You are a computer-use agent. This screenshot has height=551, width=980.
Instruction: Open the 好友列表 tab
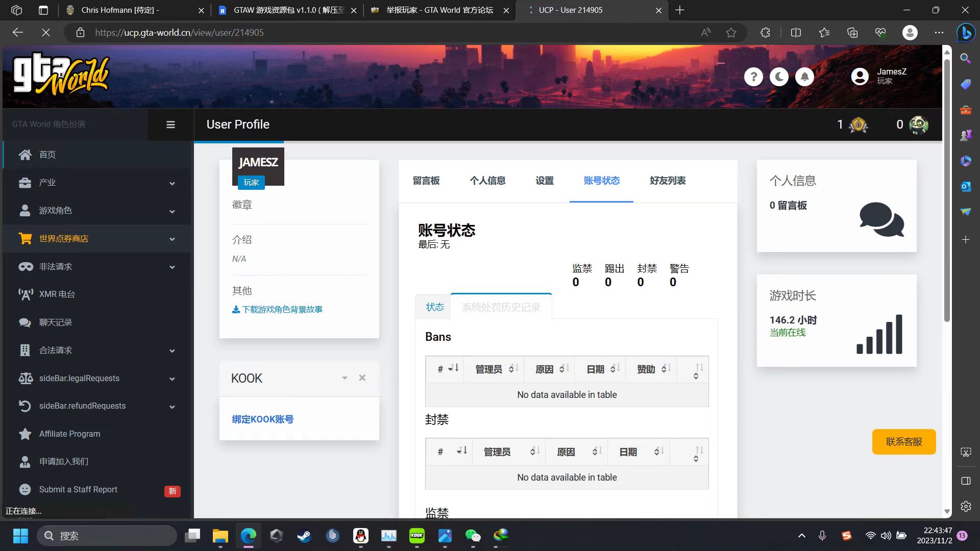667,181
